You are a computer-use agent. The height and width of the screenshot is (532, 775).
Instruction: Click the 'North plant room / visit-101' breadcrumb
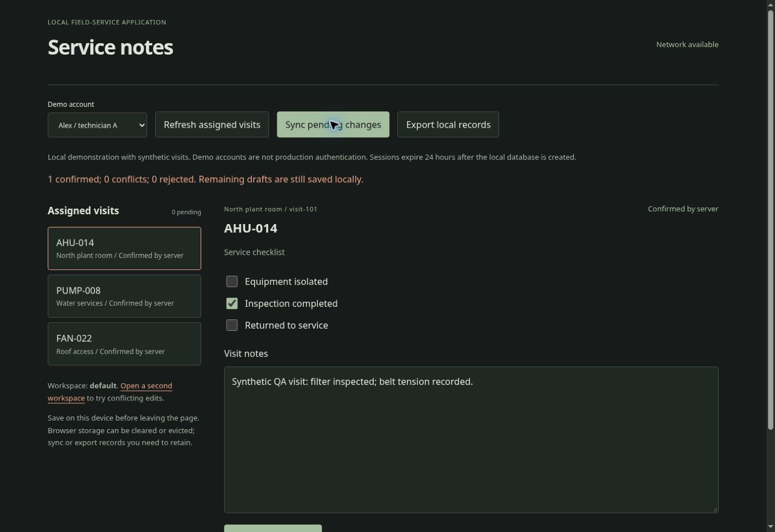pos(271,209)
